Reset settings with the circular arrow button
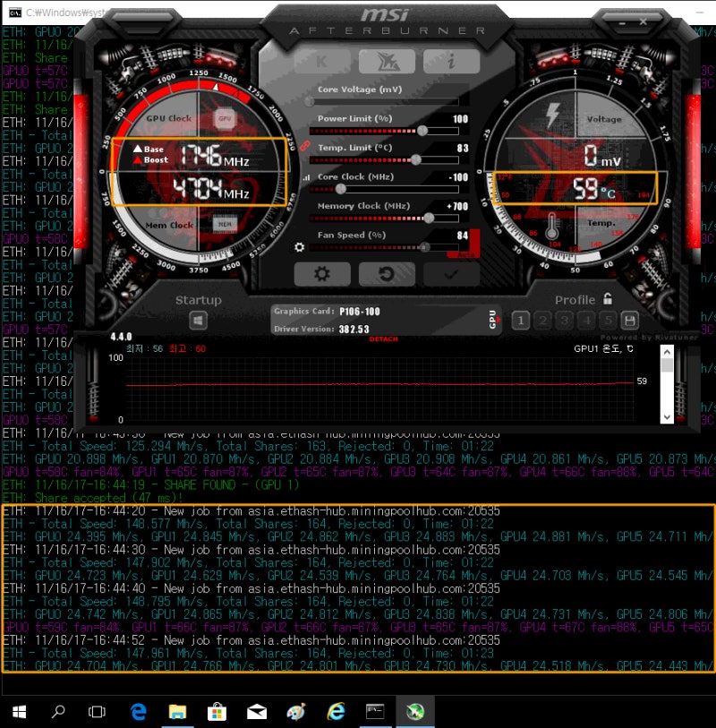The height and width of the screenshot is (728, 716). [387, 274]
